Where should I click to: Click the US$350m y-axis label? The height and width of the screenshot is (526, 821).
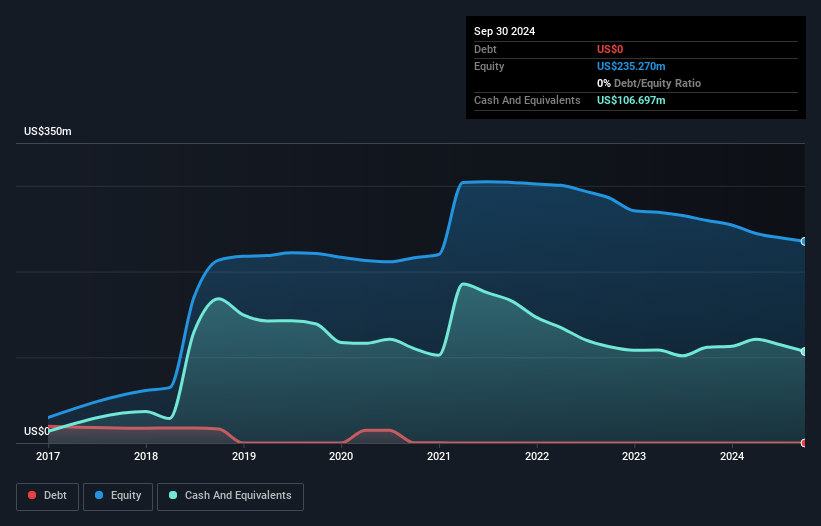click(48, 131)
